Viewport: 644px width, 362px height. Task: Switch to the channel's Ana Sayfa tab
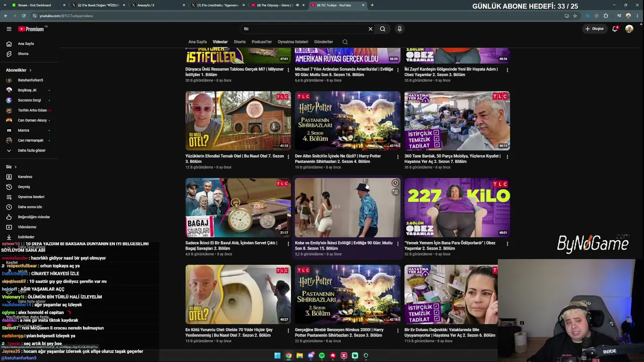pos(197,42)
